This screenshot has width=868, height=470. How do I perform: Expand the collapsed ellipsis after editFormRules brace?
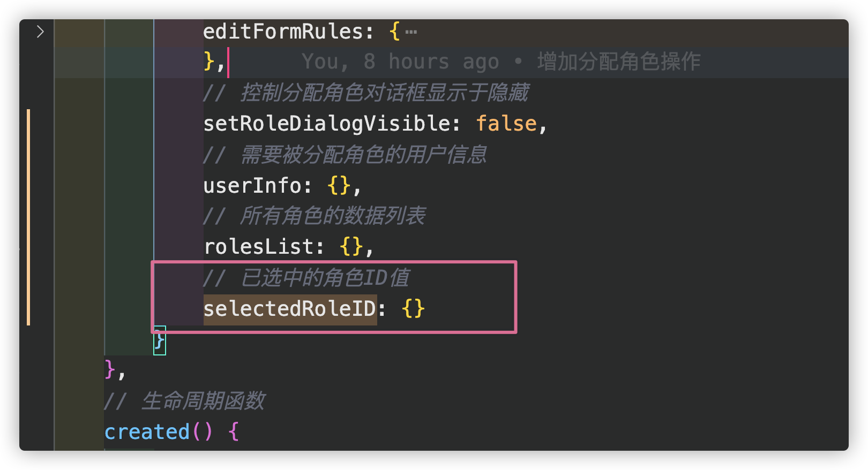tap(411, 32)
